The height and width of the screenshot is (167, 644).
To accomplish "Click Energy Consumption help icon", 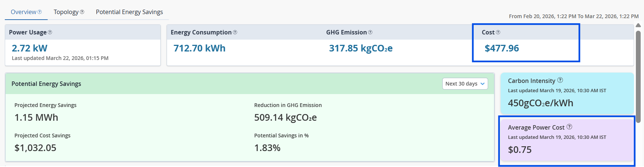I will point(235,32).
